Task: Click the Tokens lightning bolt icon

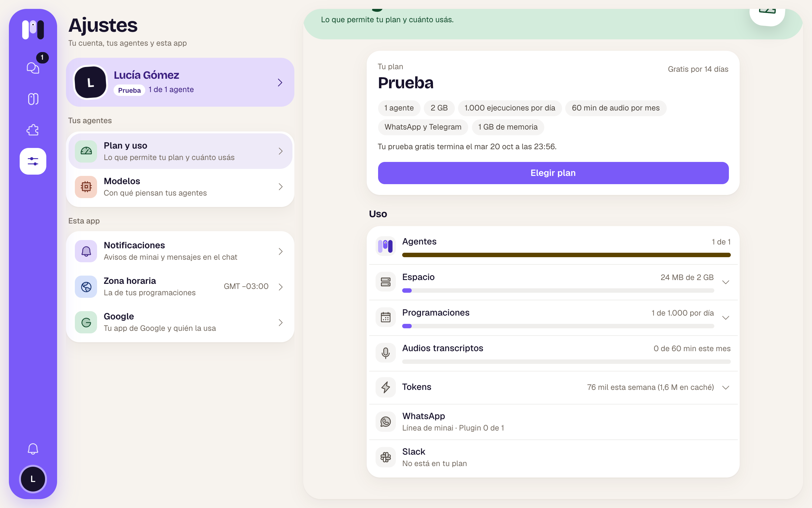Action: pos(385,387)
